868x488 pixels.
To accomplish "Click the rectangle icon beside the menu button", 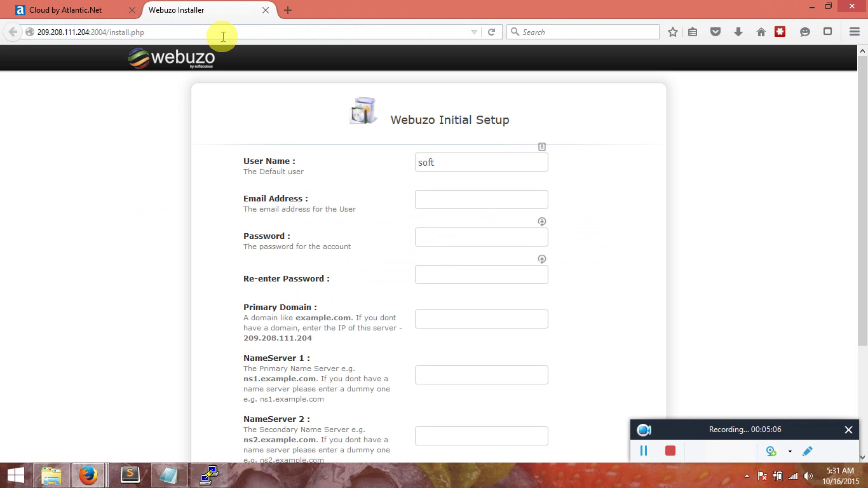I will click(827, 32).
